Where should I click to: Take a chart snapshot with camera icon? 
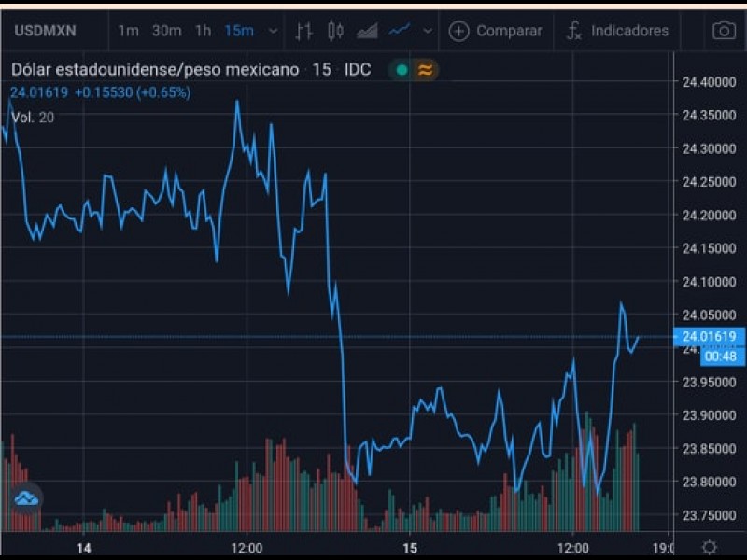(x=724, y=31)
